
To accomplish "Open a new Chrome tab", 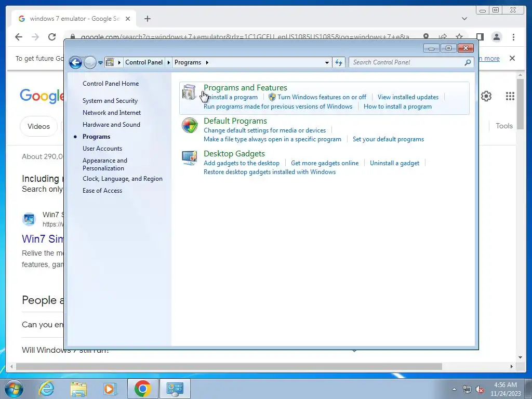I will click(147, 19).
